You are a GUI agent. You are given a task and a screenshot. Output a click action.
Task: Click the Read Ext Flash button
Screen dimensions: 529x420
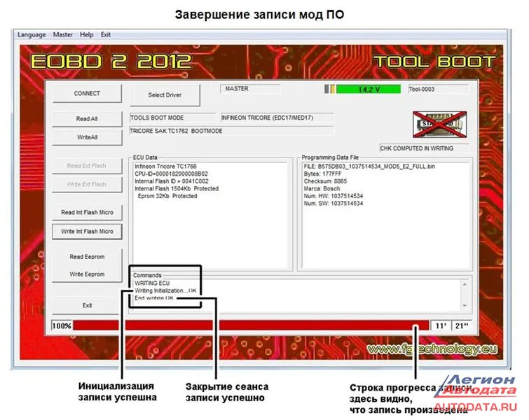point(87,166)
